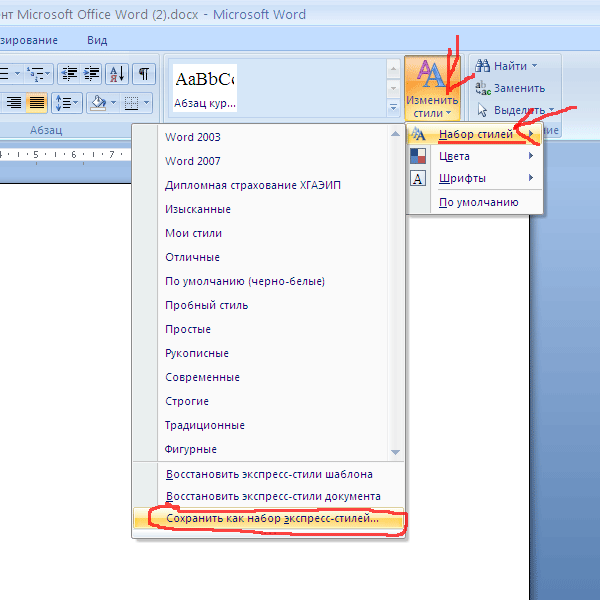Screen dimensions: 600x600
Task: Choose Современные style set
Action: coord(202,377)
